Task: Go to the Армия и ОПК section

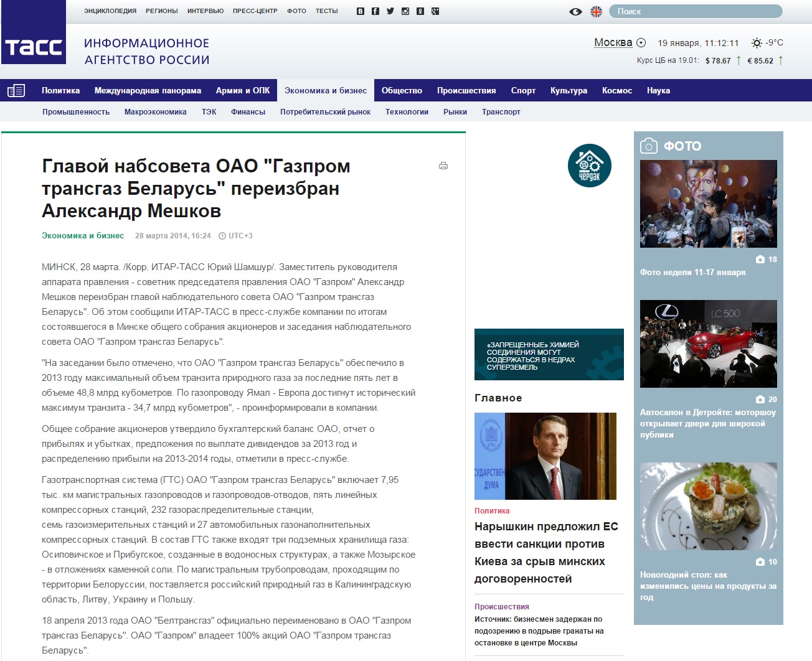Action: click(x=243, y=91)
